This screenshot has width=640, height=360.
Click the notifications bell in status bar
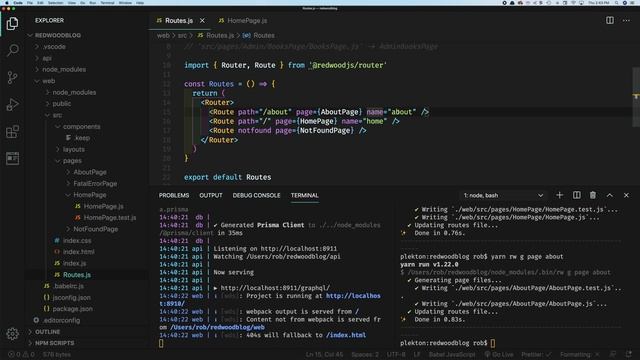(x=629, y=354)
